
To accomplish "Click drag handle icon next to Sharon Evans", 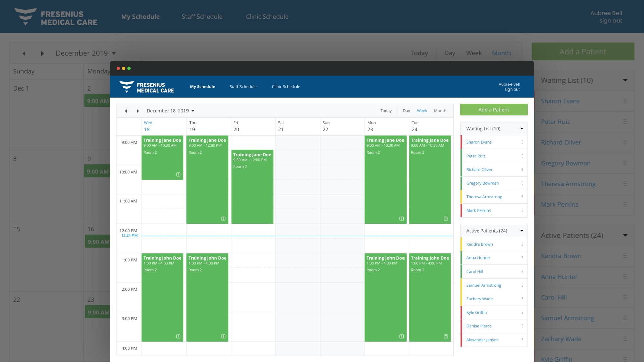I will coord(522,142).
